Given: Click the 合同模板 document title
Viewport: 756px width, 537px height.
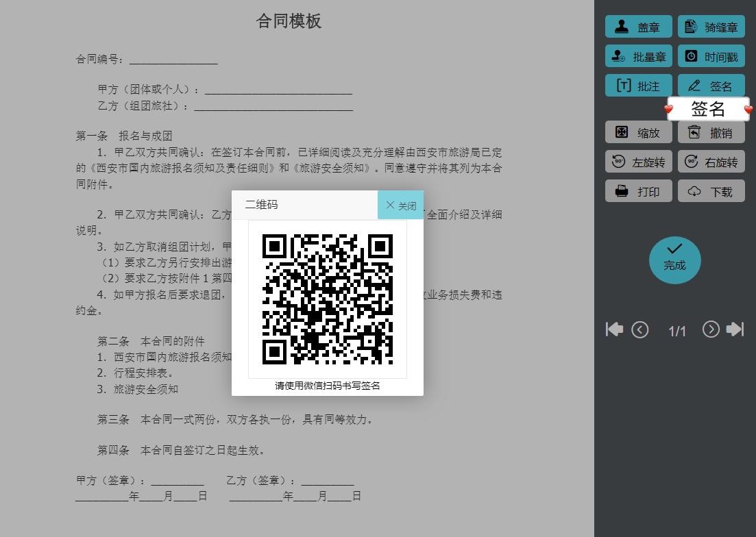Looking at the screenshot, I should (x=289, y=21).
